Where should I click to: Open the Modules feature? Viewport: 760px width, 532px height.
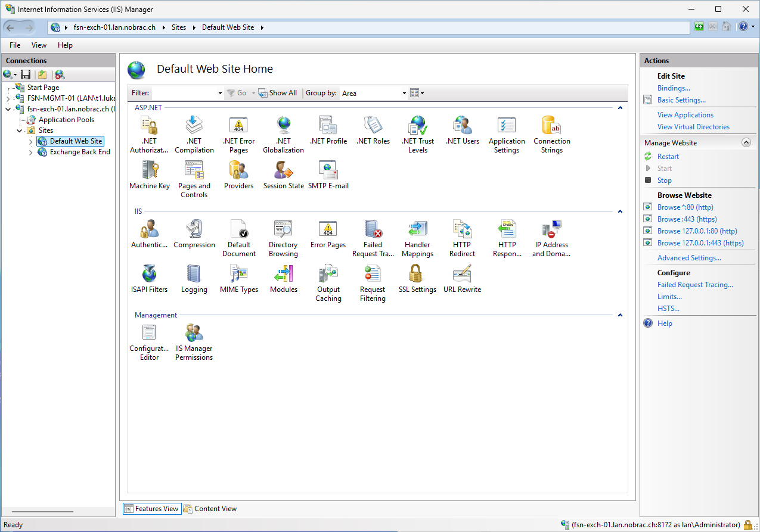click(284, 279)
